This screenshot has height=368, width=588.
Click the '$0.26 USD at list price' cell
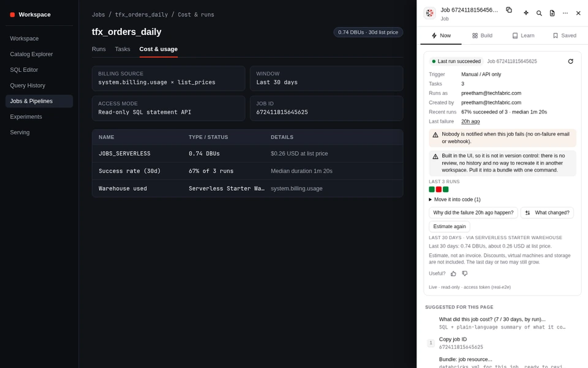pyautogui.click(x=300, y=153)
